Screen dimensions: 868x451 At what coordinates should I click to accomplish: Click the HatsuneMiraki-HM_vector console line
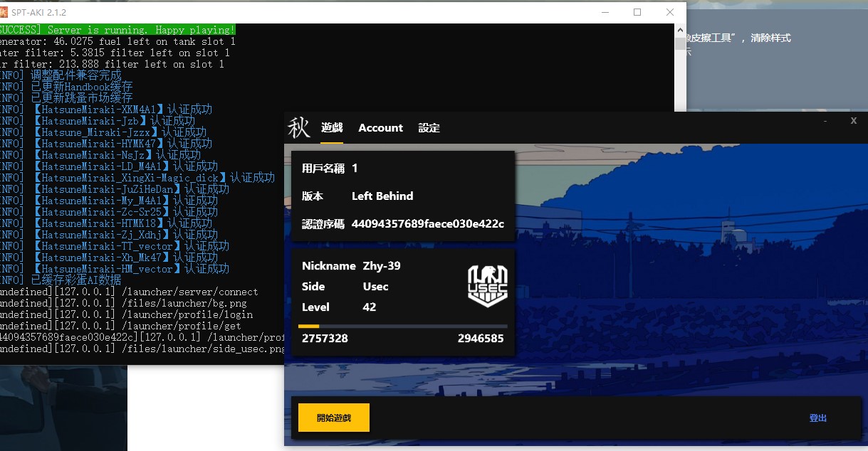coord(115,269)
